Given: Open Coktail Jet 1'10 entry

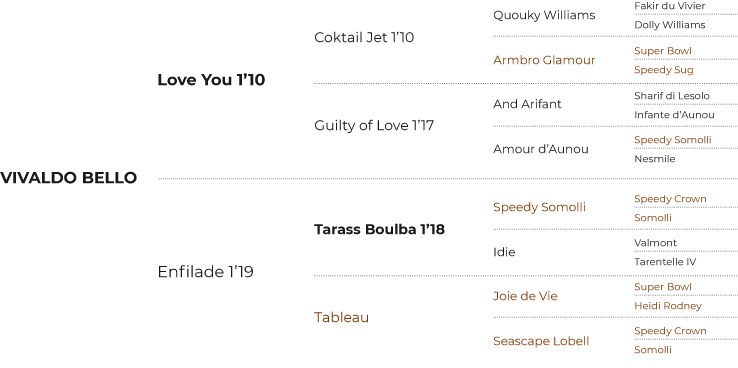Looking at the screenshot, I should (364, 38).
